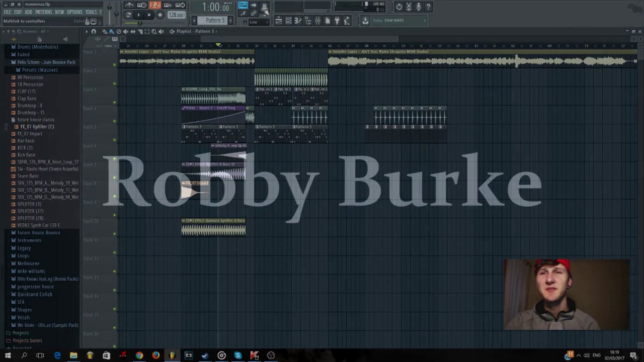
Task: Mute Track 3 using its green dot
Action: click(115, 102)
